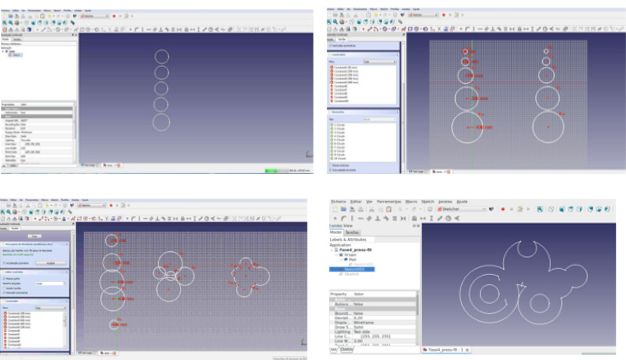Click Close button in bottom-left task panel
The image size is (626, 360).
34,236
